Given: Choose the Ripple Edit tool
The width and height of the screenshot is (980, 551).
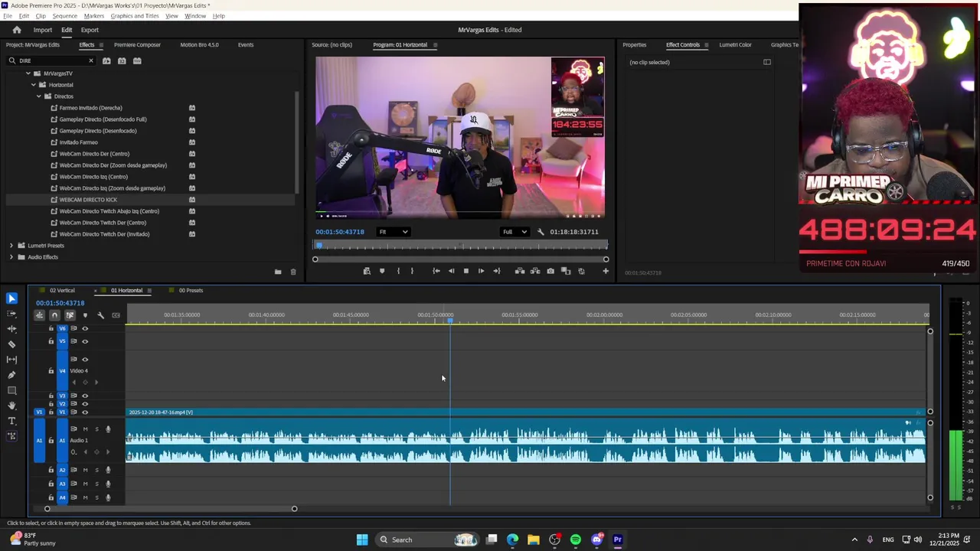Looking at the screenshot, I should (x=11, y=329).
